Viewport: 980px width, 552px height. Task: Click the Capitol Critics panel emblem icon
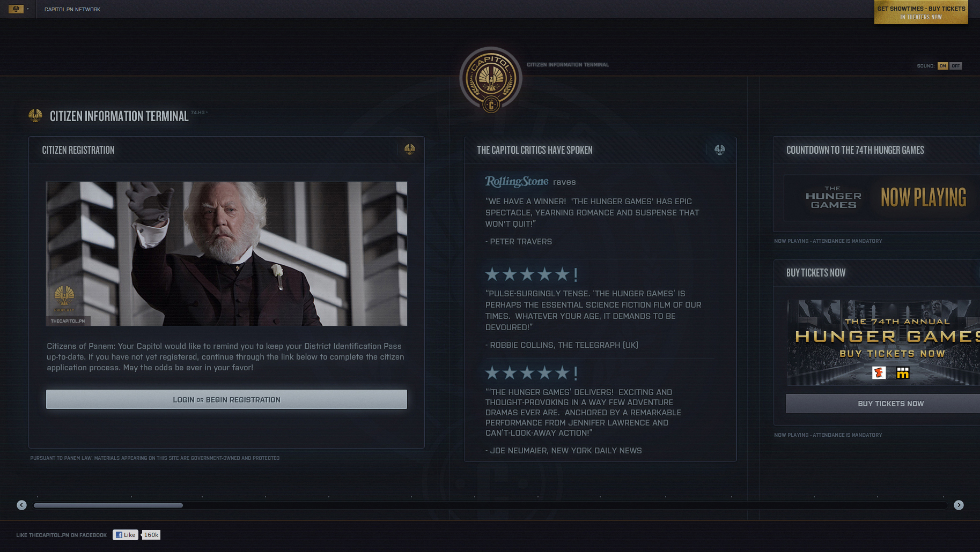pyautogui.click(x=720, y=150)
